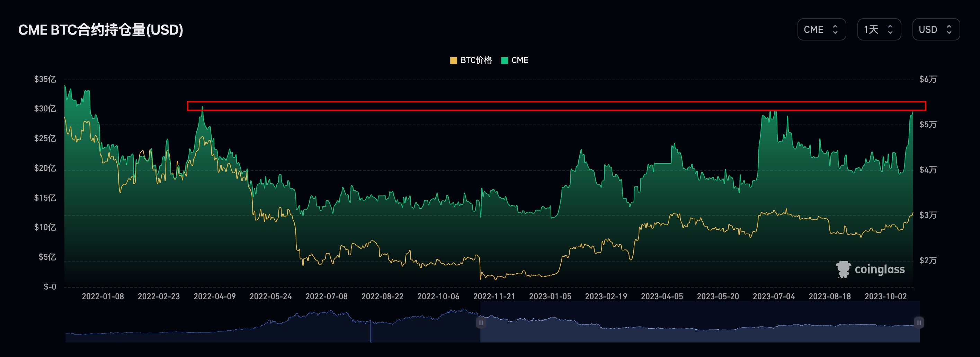Click the green CME legend swatch
Screen dimensions: 980x357
pos(505,61)
